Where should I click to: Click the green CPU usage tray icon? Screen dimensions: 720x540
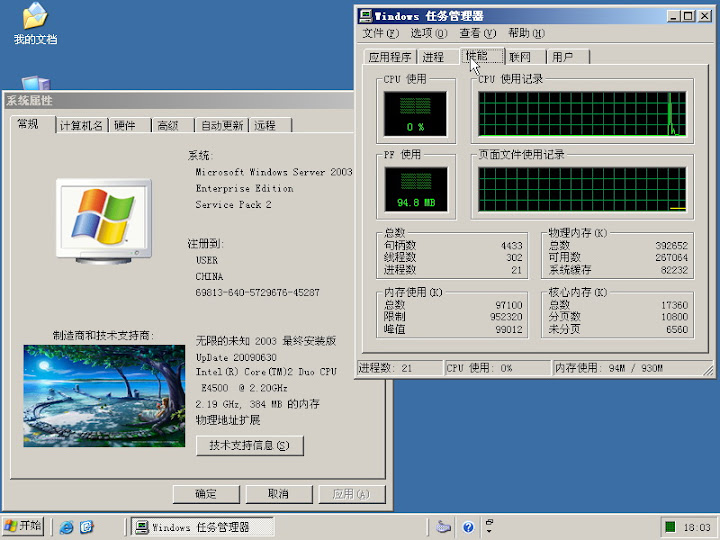coord(670,527)
